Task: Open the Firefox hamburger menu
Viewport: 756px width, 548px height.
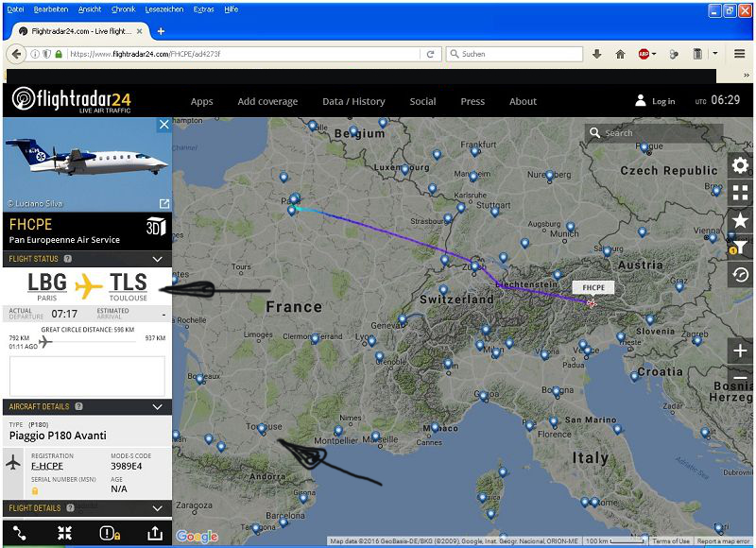Action: tap(740, 54)
